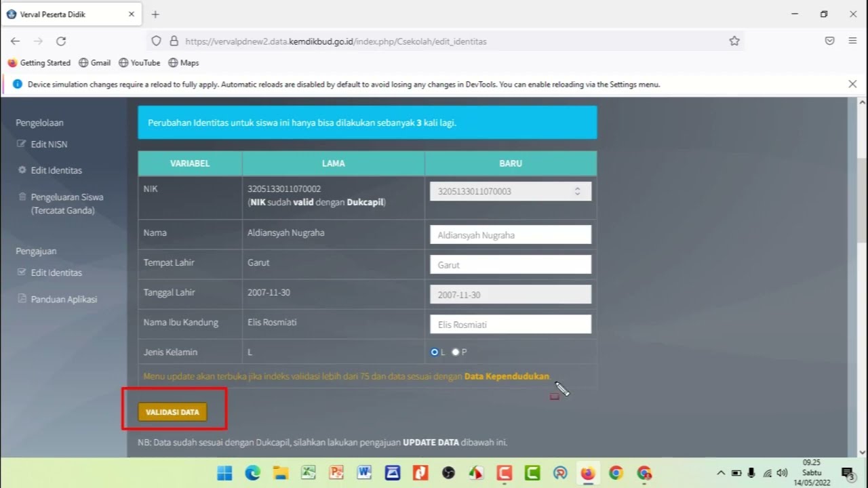Image resolution: width=868 pixels, height=488 pixels.
Task: Open the Maps bookmark
Action: point(183,62)
